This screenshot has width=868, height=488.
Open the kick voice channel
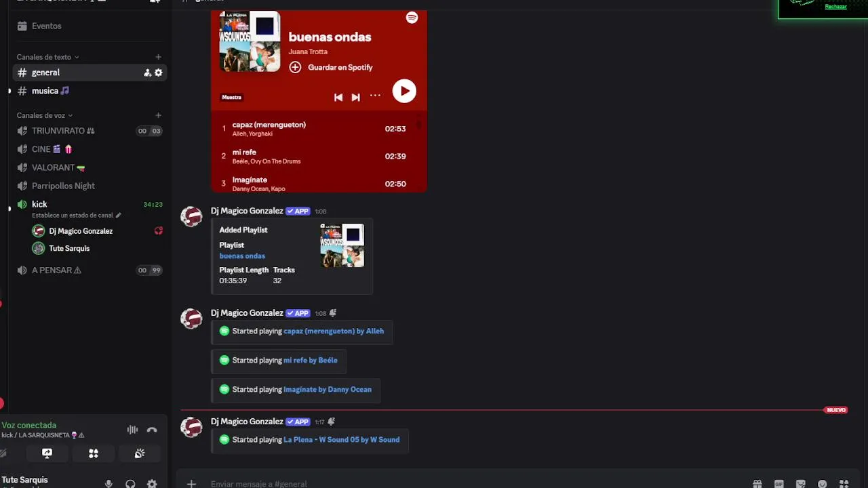[90, 204]
